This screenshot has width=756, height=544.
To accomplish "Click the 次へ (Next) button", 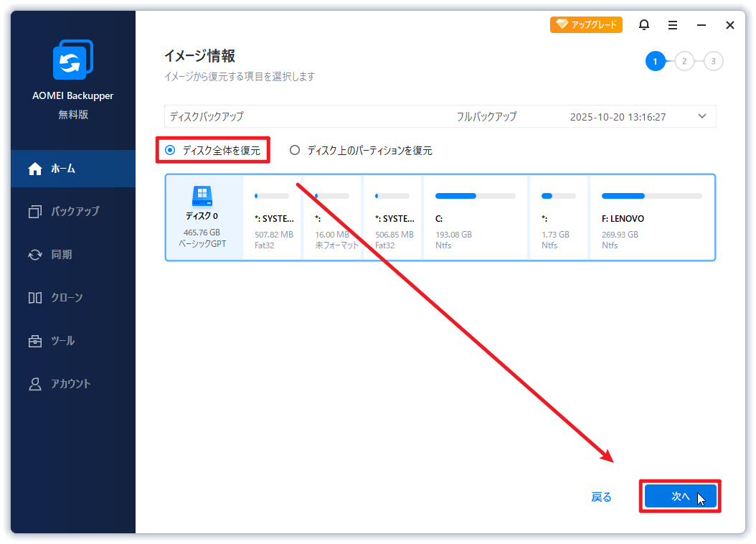I will click(679, 496).
